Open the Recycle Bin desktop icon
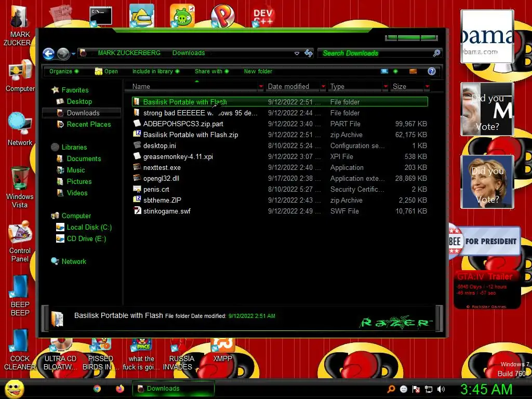The image size is (532, 399). tap(20, 187)
